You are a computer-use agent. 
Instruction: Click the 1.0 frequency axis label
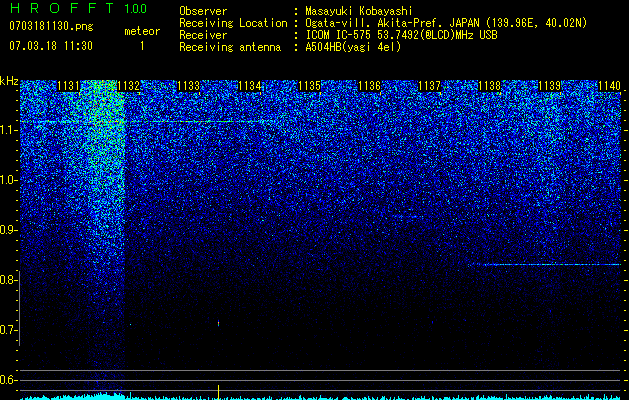coord(8,180)
